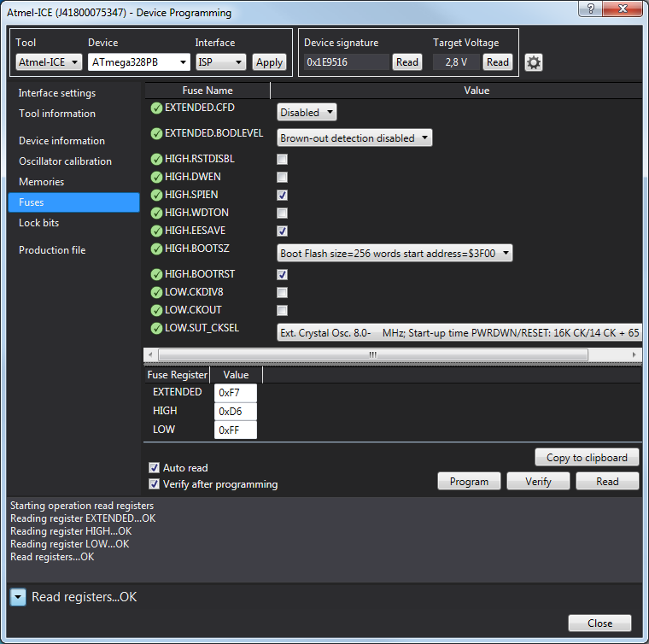The width and height of the screenshot is (649, 644).
Task: Click the LOW fuse value field
Action: click(x=236, y=430)
